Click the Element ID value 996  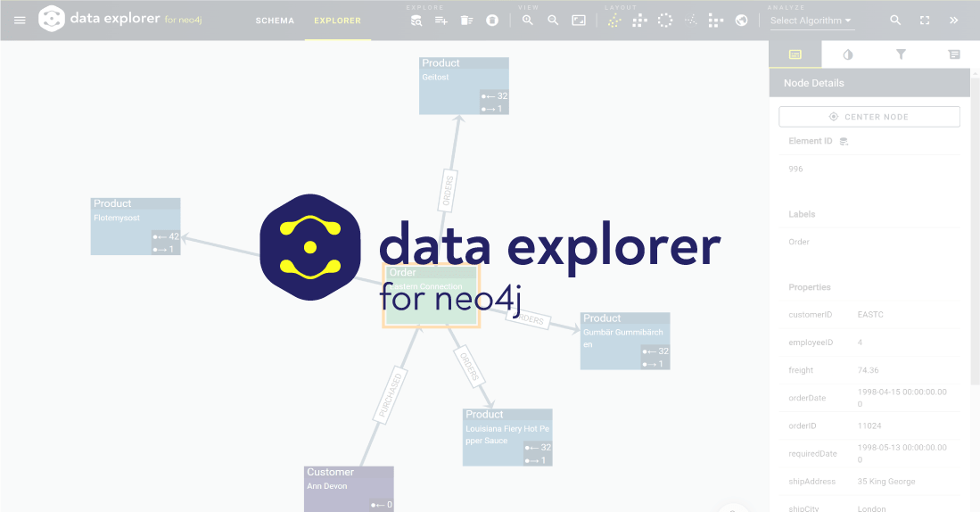pos(795,169)
